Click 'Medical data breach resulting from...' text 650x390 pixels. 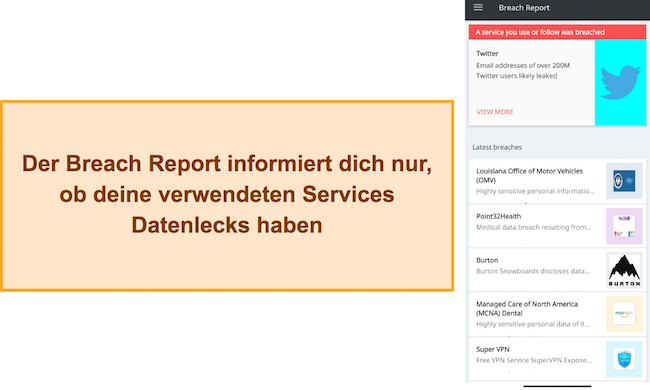[x=534, y=227]
